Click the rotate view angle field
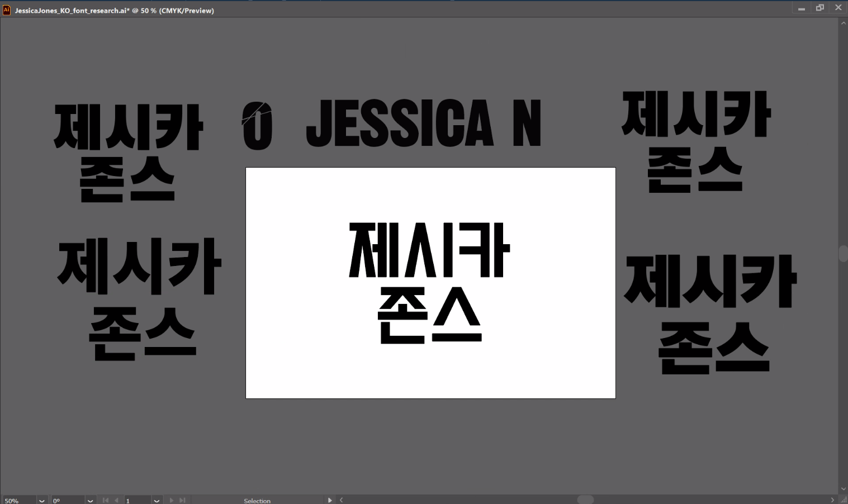 coord(68,500)
